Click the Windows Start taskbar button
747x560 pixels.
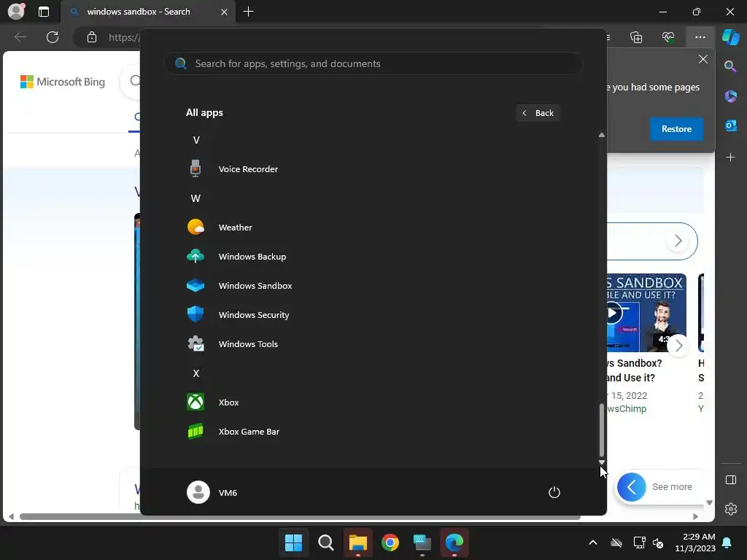(293, 542)
